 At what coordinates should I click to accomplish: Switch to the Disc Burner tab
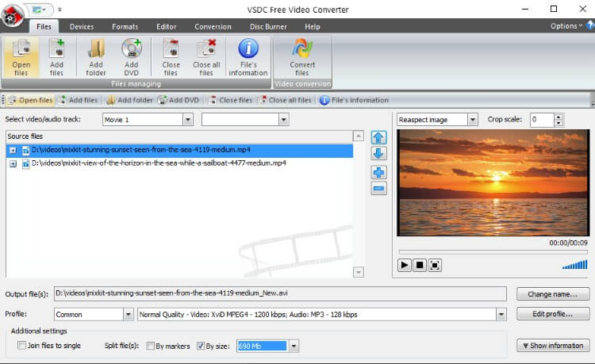pyautogui.click(x=268, y=26)
